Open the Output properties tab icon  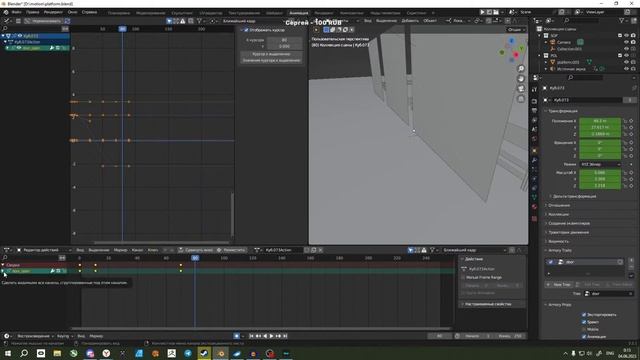(535, 111)
